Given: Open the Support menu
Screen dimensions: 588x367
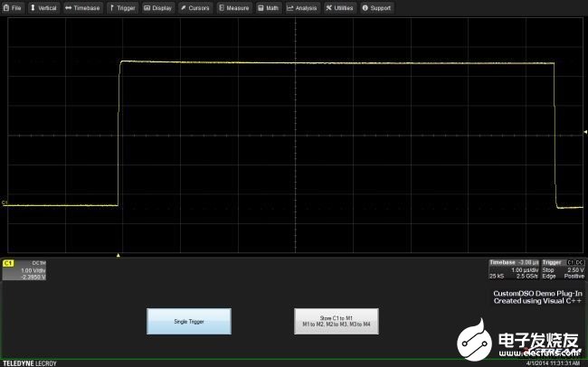Looking at the screenshot, I should (x=377, y=8).
